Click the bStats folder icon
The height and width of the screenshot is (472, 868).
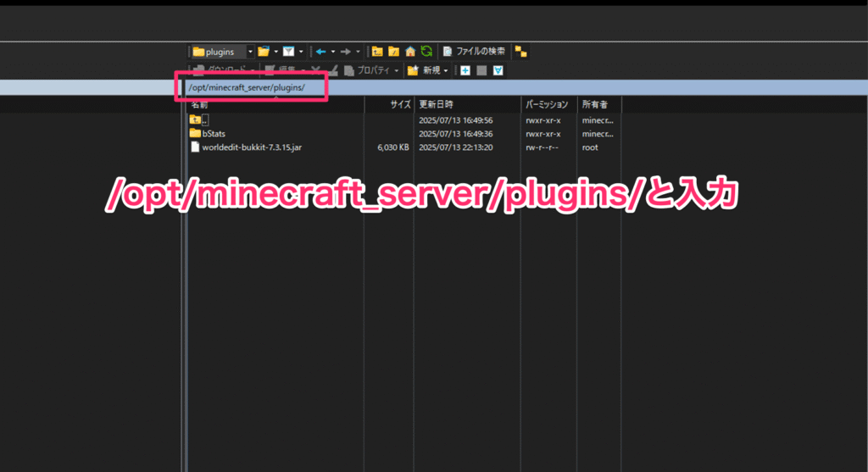[x=195, y=133]
